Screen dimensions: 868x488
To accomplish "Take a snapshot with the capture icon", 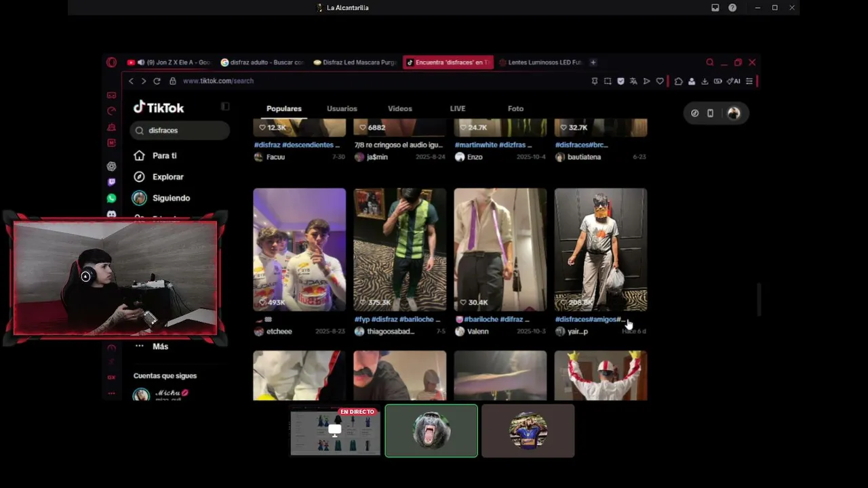I will [608, 81].
